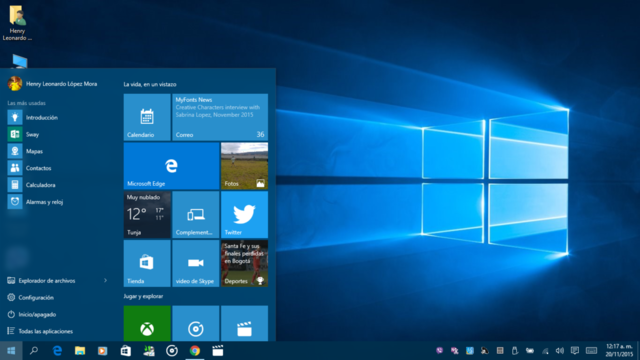640x360 pixels.
Task: Click the battery tray icon
Action: pyautogui.click(x=530, y=351)
